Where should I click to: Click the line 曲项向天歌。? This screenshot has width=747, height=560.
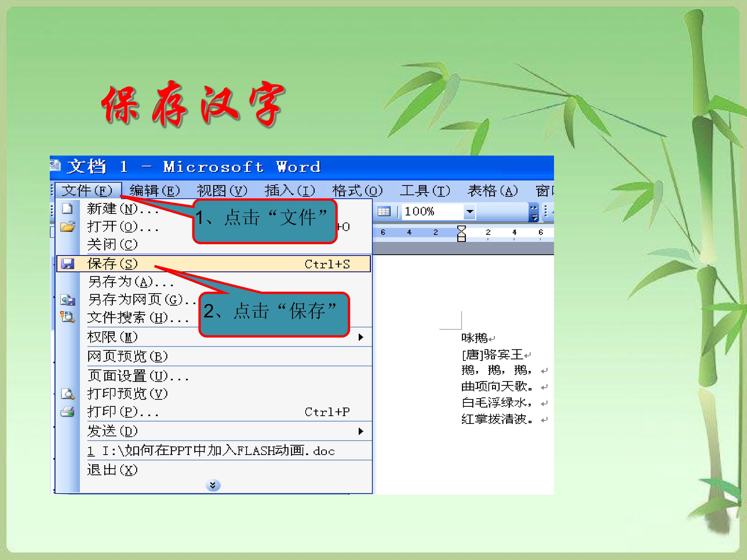tap(497, 387)
